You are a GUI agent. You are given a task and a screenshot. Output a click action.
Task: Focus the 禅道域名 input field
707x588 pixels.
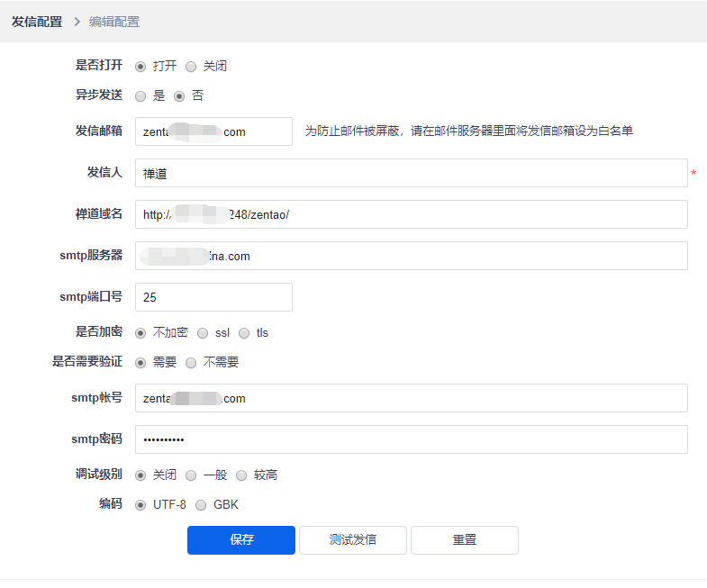pos(411,214)
